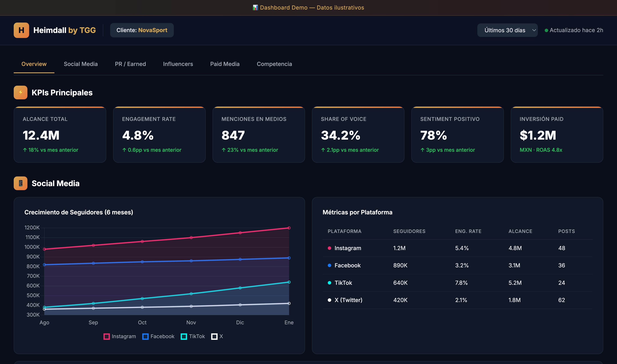Click the X legend color swatch
617x364 pixels.
[x=215, y=336]
